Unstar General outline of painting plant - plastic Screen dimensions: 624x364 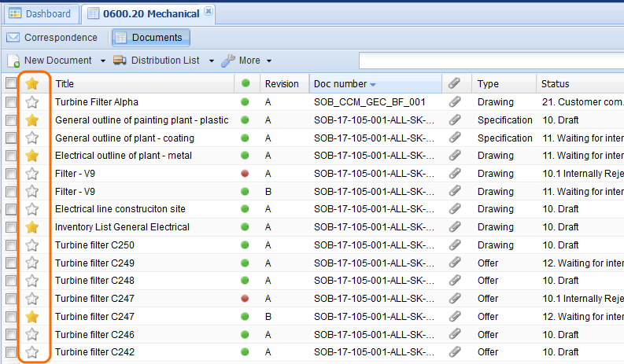point(32,120)
